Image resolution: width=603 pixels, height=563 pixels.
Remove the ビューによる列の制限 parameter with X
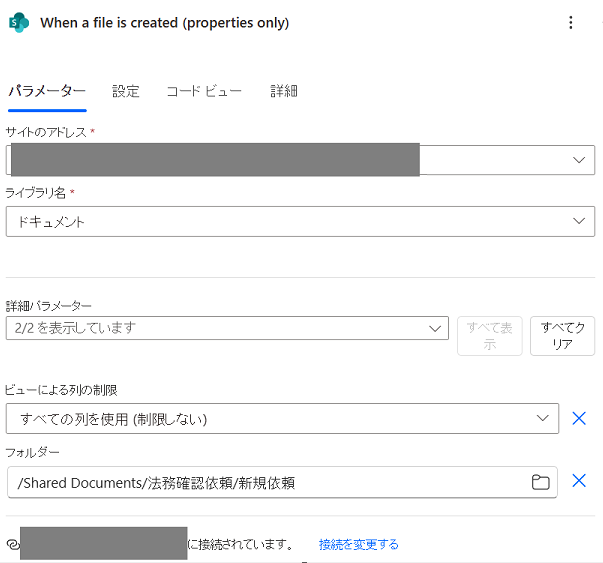click(x=579, y=418)
